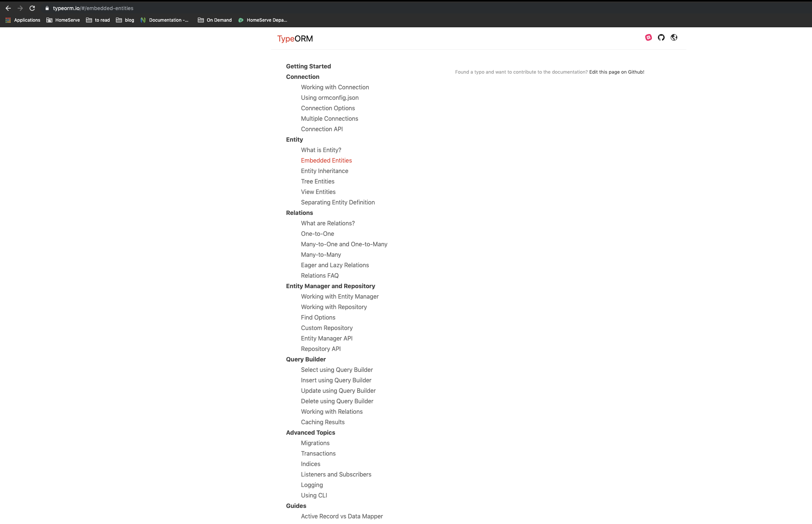Click the padlock site info icon
The height and width of the screenshot is (524, 812).
click(47, 8)
